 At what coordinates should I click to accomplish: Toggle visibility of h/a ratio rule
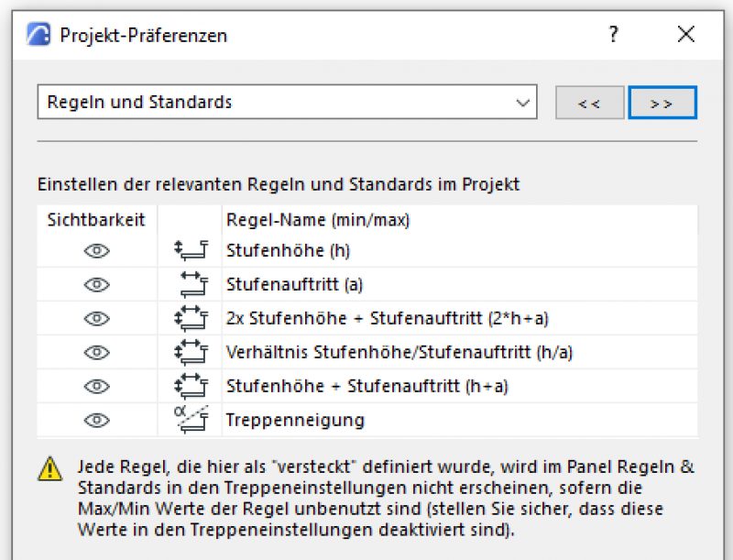(x=96, y=352)
